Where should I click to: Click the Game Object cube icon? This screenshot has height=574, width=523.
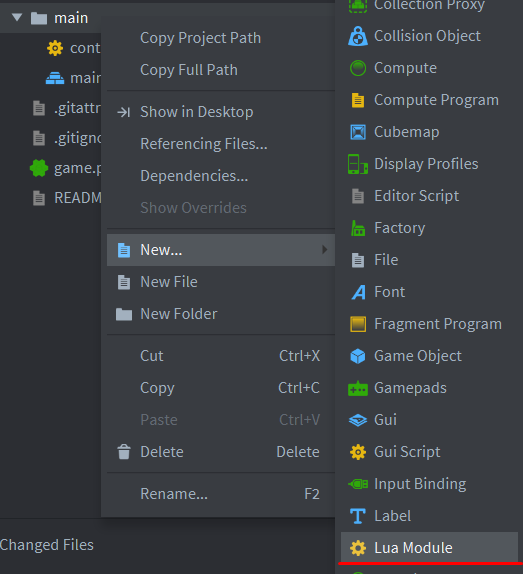click(x=358, y=356)
